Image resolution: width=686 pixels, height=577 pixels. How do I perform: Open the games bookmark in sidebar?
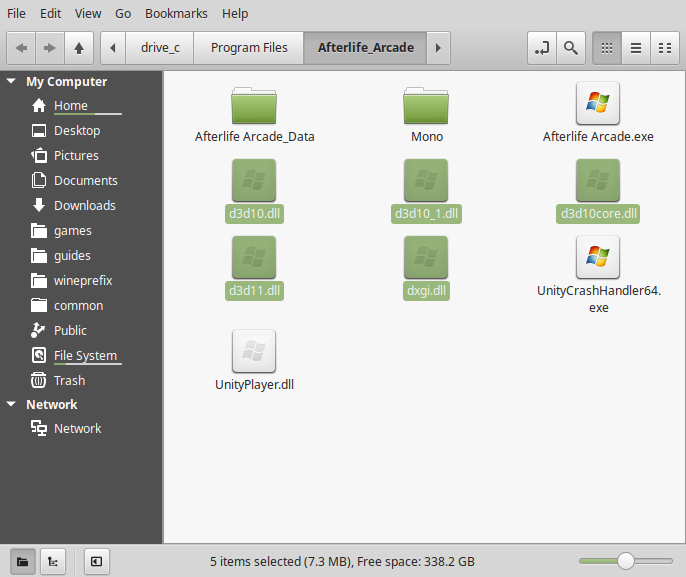coord(81,231)
